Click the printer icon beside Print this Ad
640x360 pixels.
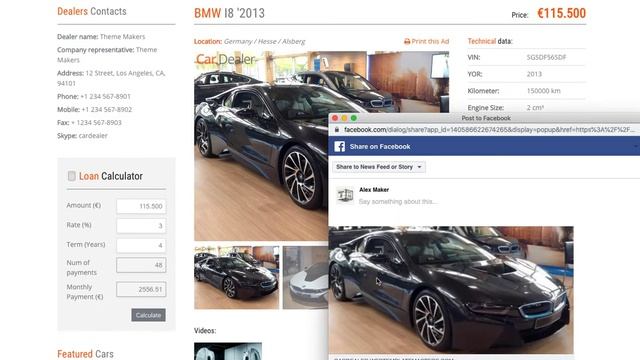pos(407,41)
